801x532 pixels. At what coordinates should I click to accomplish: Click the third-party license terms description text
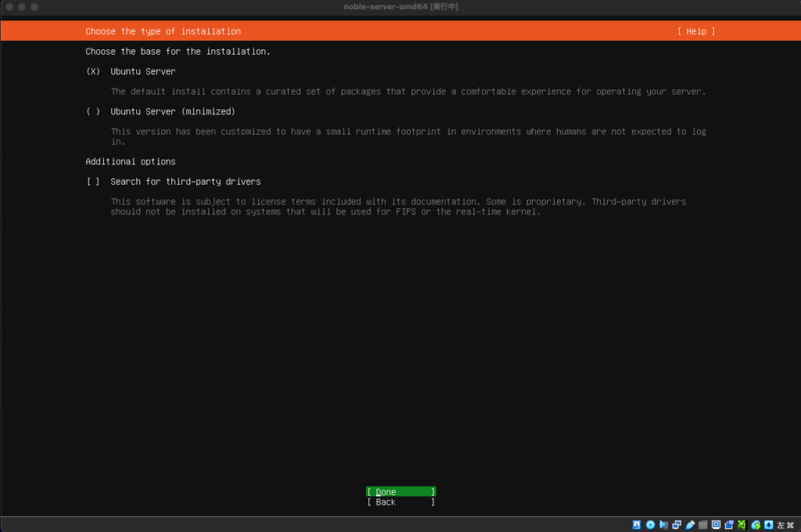click(398, 207)
